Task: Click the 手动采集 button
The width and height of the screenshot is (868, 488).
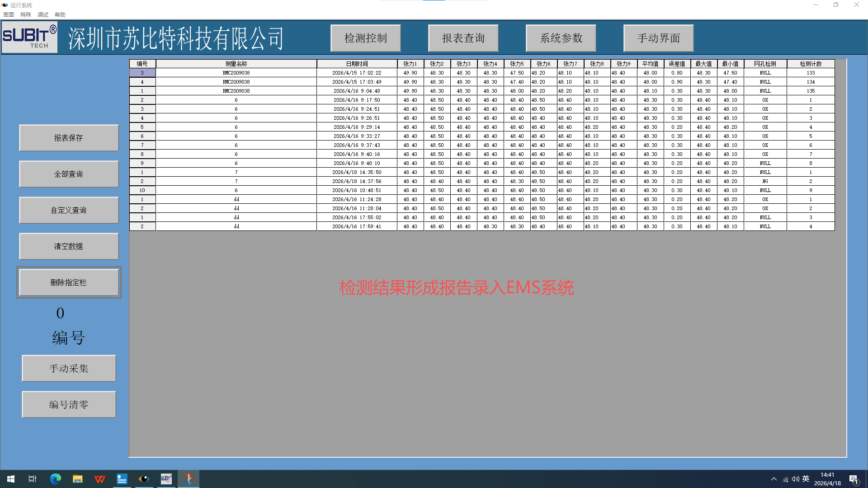Action: pyautogui.click(x=69, y=368)
